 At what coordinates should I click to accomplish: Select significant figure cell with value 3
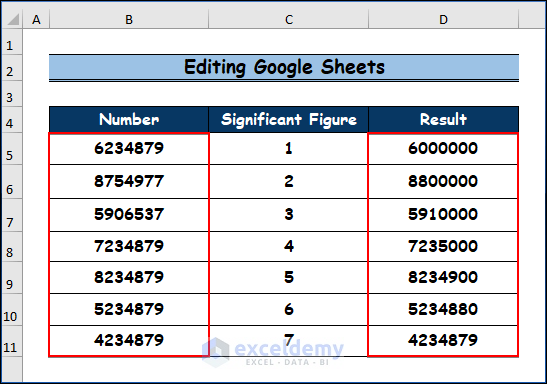289,215
